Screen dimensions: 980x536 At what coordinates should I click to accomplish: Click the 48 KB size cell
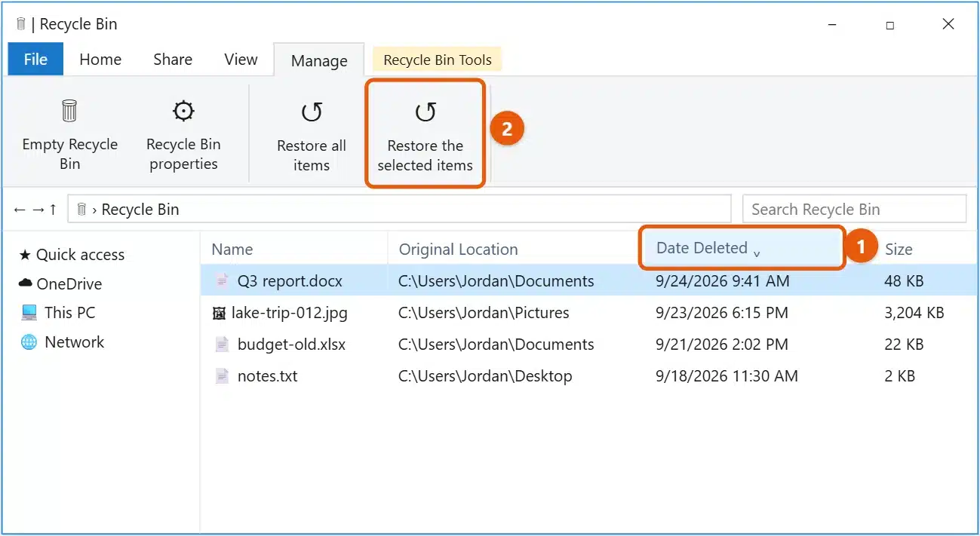pos(904,281)
